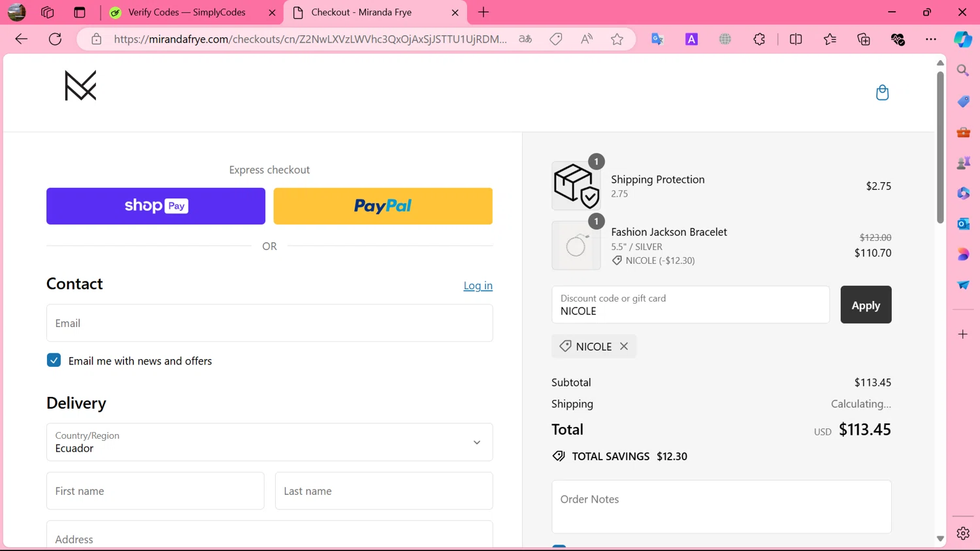View site information lock icon

pos(97,39)
